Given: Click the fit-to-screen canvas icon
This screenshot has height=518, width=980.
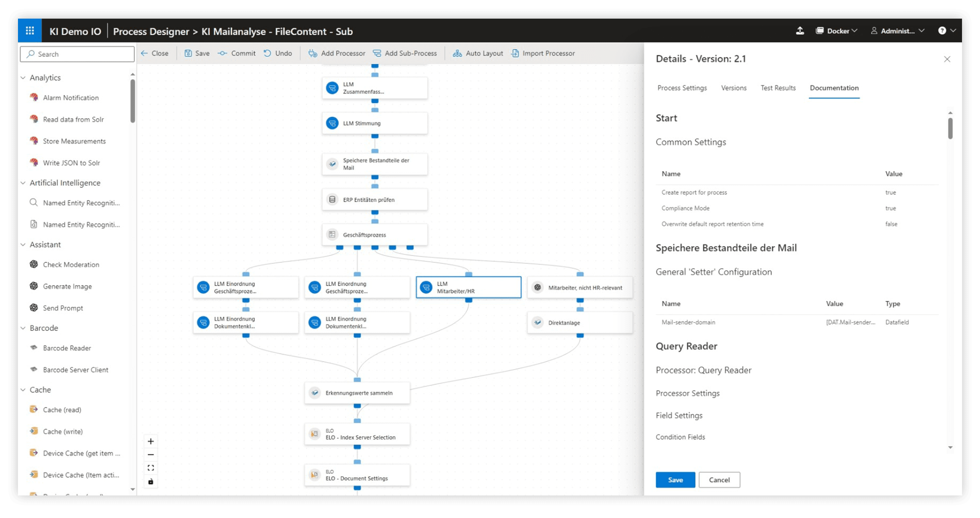Looking at the screenshot, I should 151,468.
